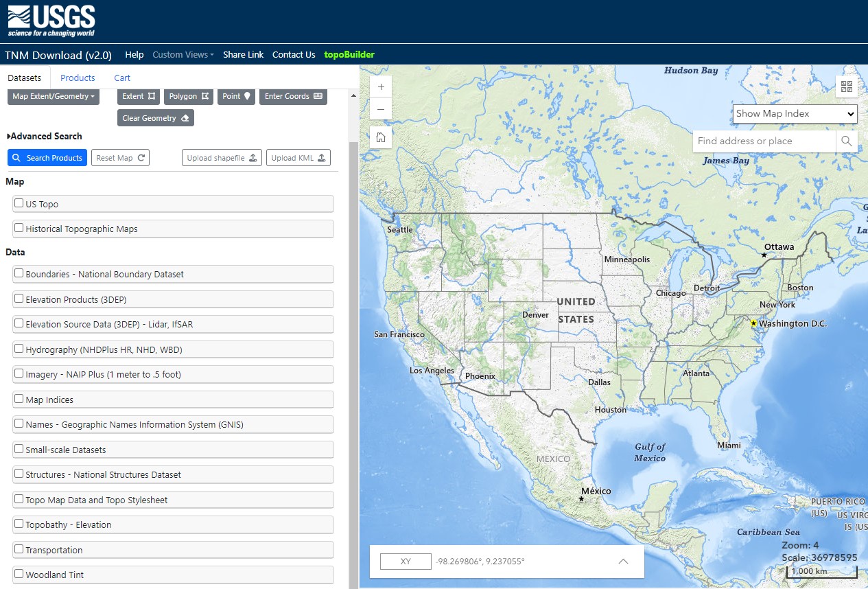868x589 pixels.
Task: Click the Upload KML button
Action: pos(298,158)
